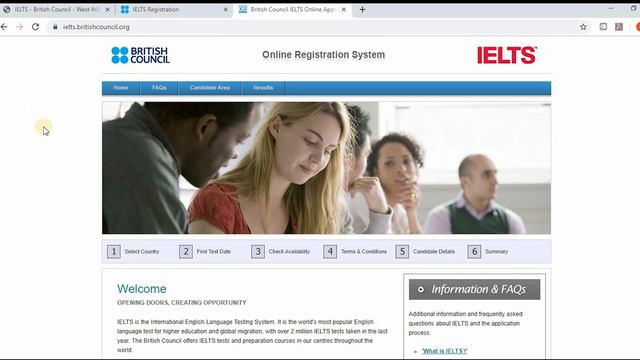
Task: Click the Summary step label
Action: [497, 252]
